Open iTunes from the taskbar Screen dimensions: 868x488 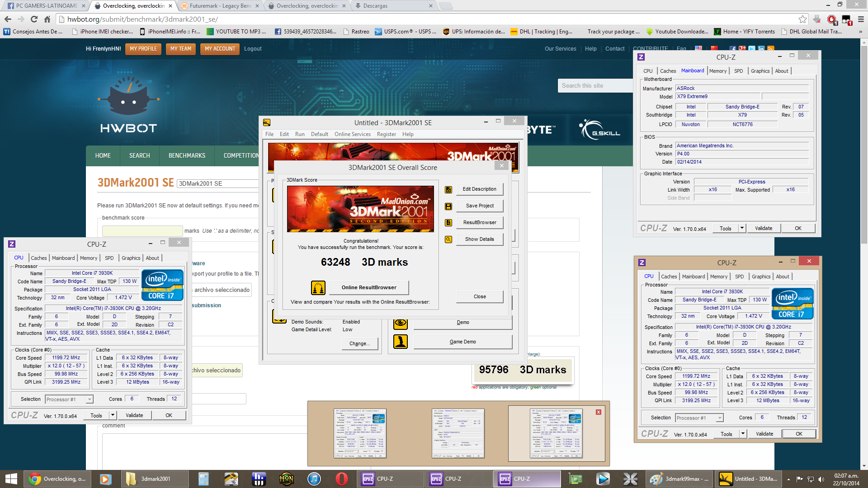(314, 479)
